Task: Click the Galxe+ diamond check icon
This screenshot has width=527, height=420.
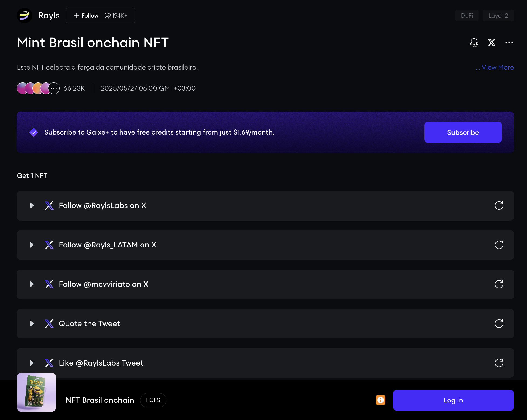Action: [x=34, y=132]
